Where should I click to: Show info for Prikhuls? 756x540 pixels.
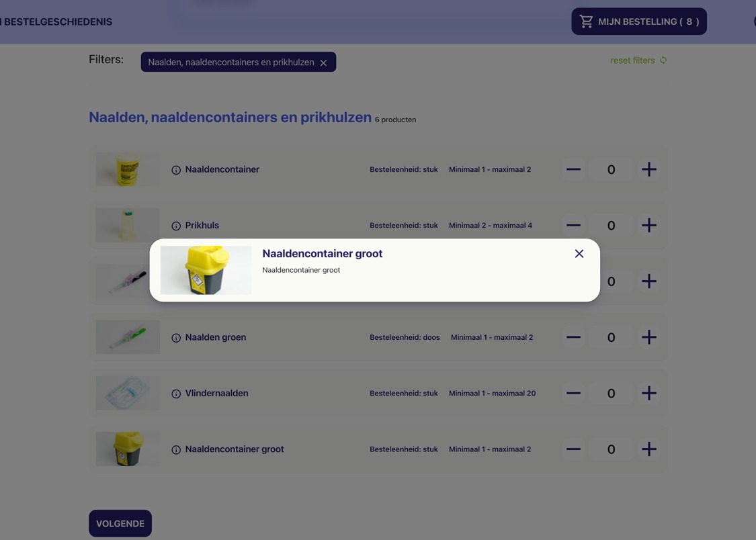point(176,226)
